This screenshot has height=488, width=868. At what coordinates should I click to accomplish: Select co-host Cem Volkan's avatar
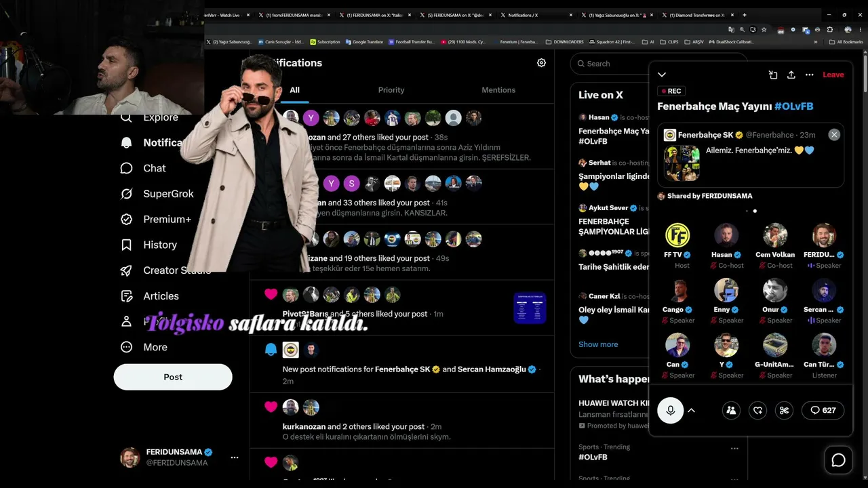tap(774, 235)
